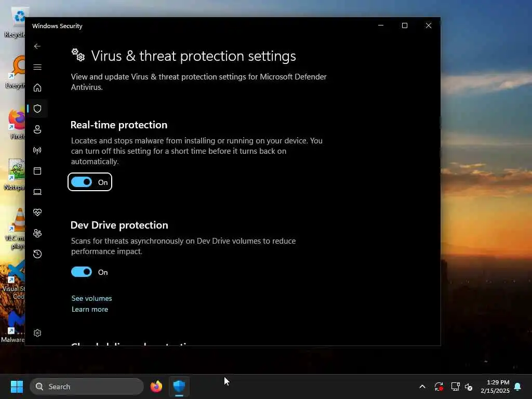Open network tray icon
This screenshot has width=532, height=399.
click(x=455, y=387)
